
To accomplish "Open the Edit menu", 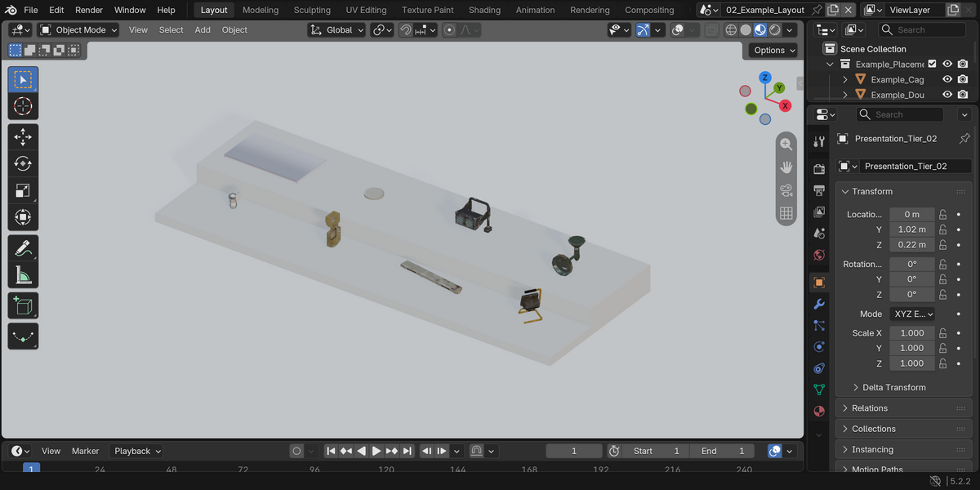I will click(x=56, y=10).
